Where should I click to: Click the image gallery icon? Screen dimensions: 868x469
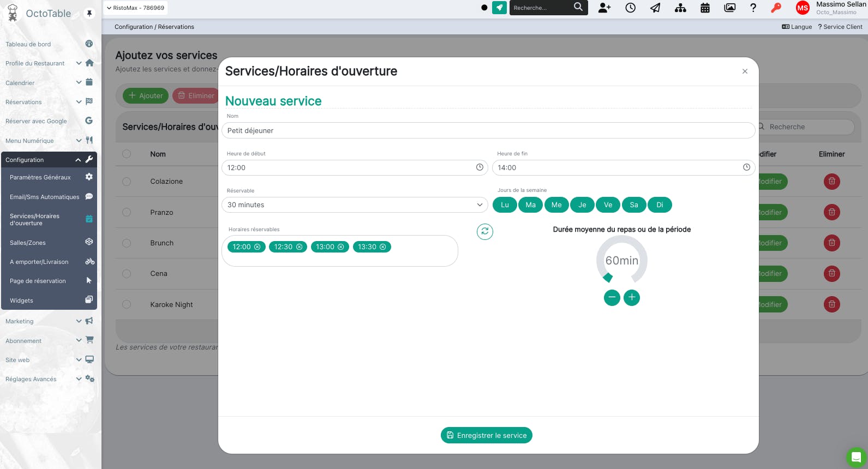point(729,8)
